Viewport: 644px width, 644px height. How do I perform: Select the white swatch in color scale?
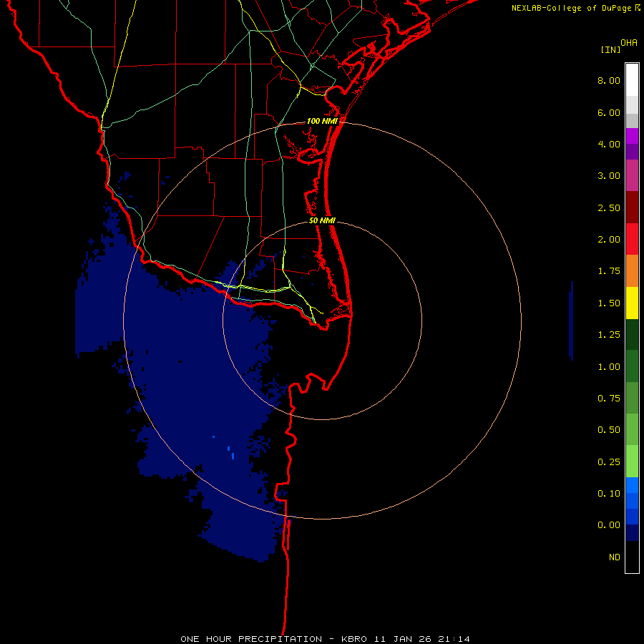coord(632,80)
